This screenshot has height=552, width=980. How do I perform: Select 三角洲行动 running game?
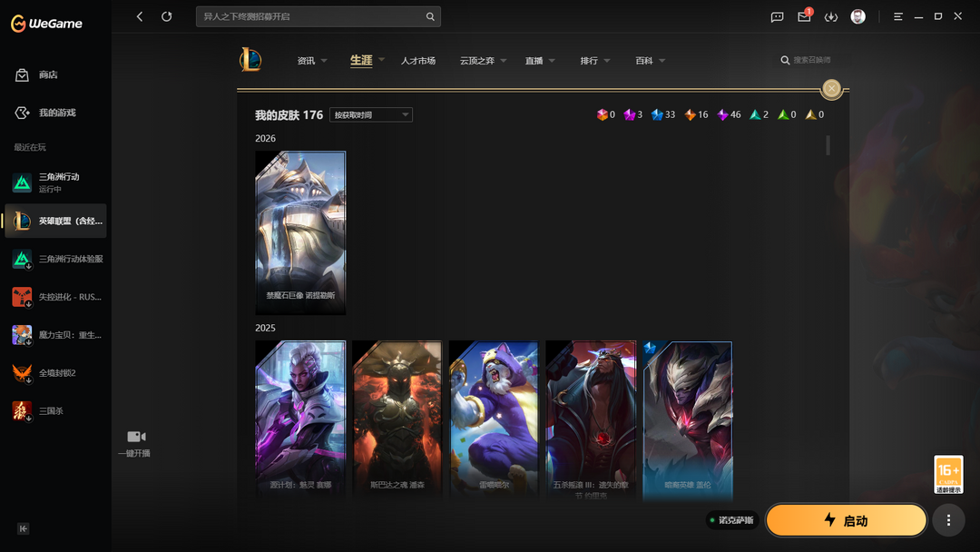coord(55,182)
